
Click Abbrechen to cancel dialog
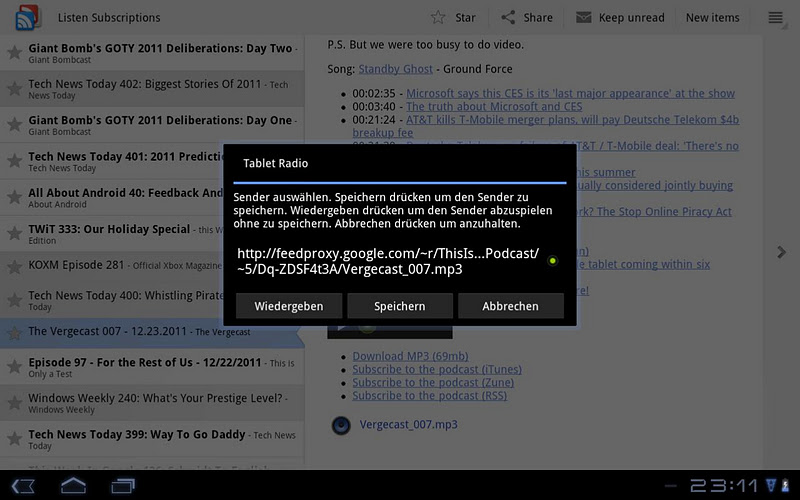[x=510, y=306]
